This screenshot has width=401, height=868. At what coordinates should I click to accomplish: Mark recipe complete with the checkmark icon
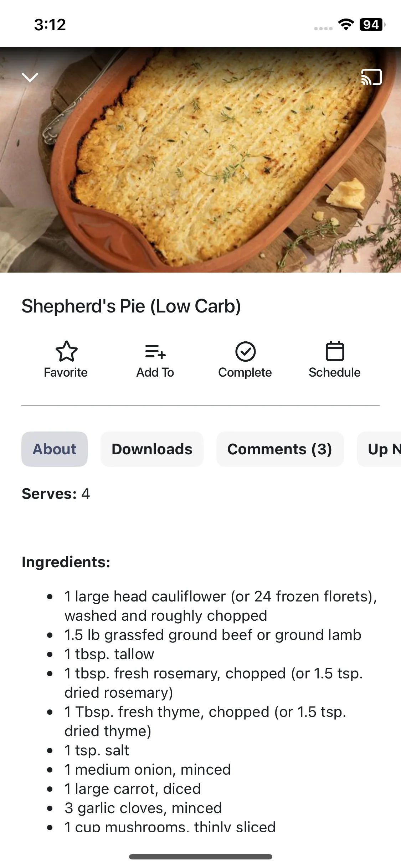245,351
